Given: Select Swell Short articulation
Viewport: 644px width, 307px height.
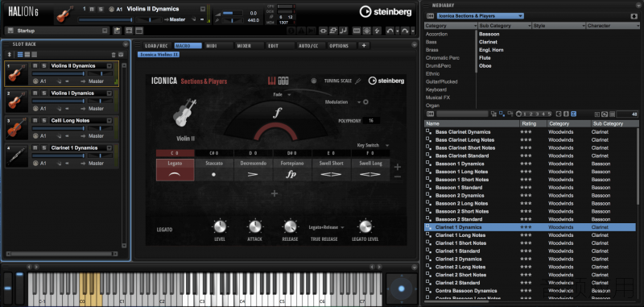Looking at the screenshot, I should click(x=331, y=170).
